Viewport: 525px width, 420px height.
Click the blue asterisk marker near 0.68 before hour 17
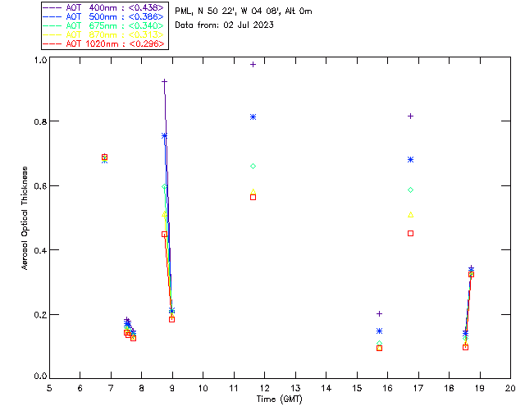point(410,159)
